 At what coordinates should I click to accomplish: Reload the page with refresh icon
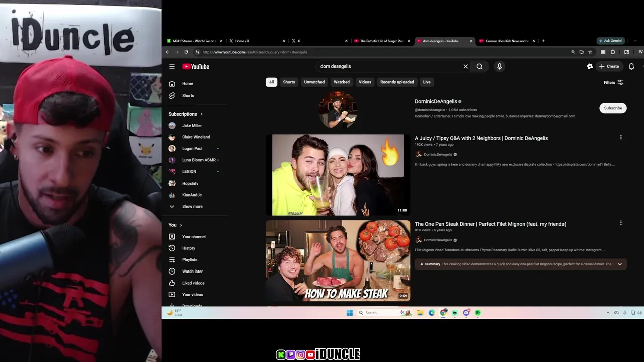[x=186, y=52]
